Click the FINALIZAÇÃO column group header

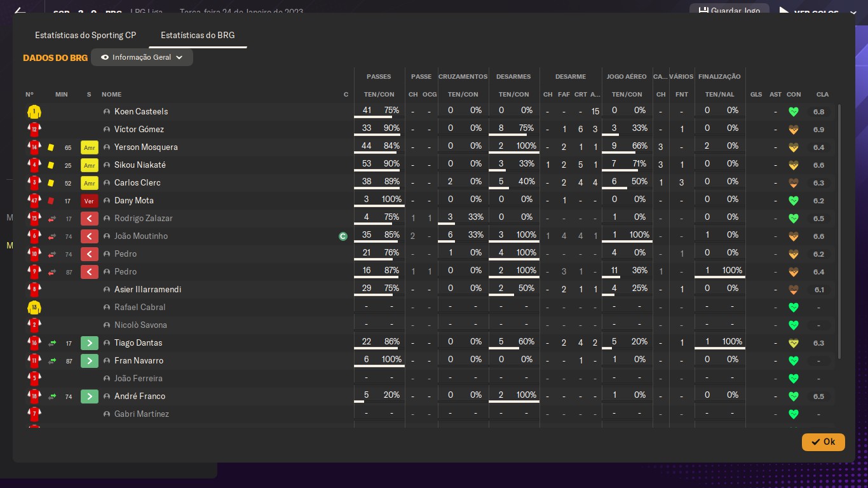click(719, 77)
